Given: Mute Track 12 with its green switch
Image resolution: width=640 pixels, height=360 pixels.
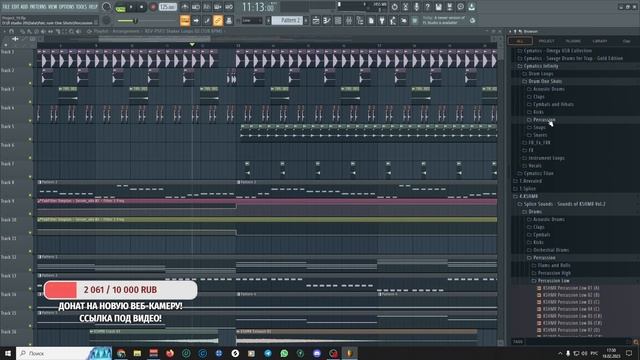Looking at the screenshot, I should pos(30,270).
